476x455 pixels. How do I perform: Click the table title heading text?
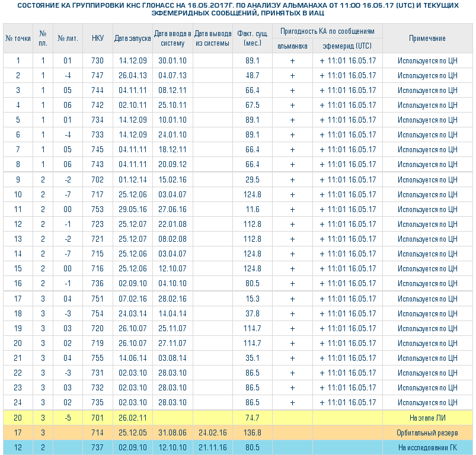pos(238,9)
